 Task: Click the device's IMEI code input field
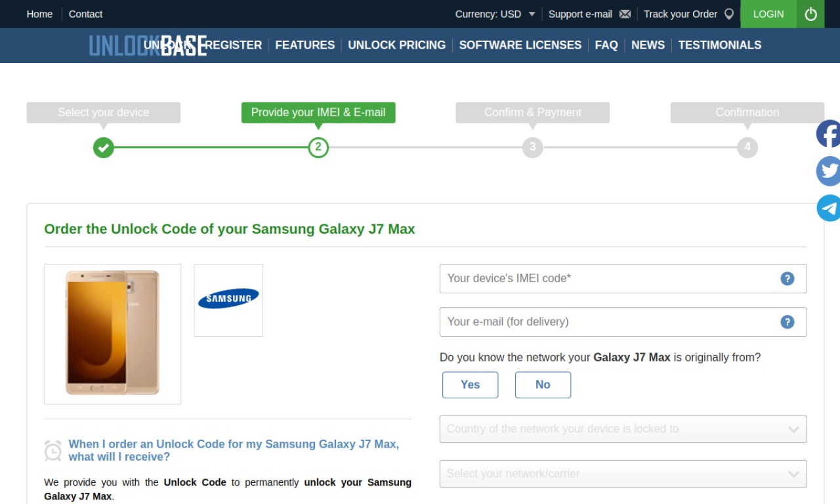[623, 278]
